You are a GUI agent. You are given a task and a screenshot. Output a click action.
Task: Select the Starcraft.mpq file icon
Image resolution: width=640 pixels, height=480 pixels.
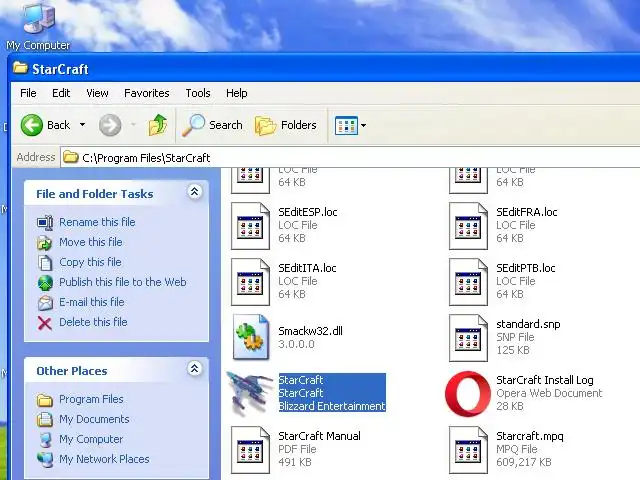click(468, 450)
